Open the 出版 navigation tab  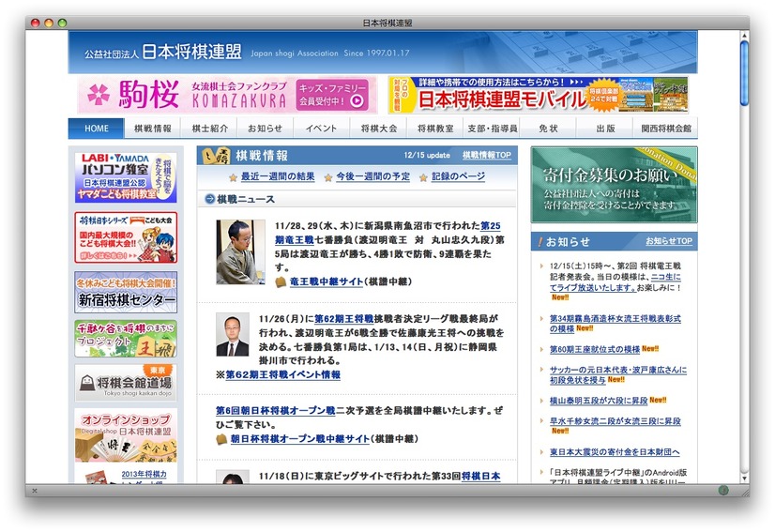pyautogui.click(x=604, y=128)
